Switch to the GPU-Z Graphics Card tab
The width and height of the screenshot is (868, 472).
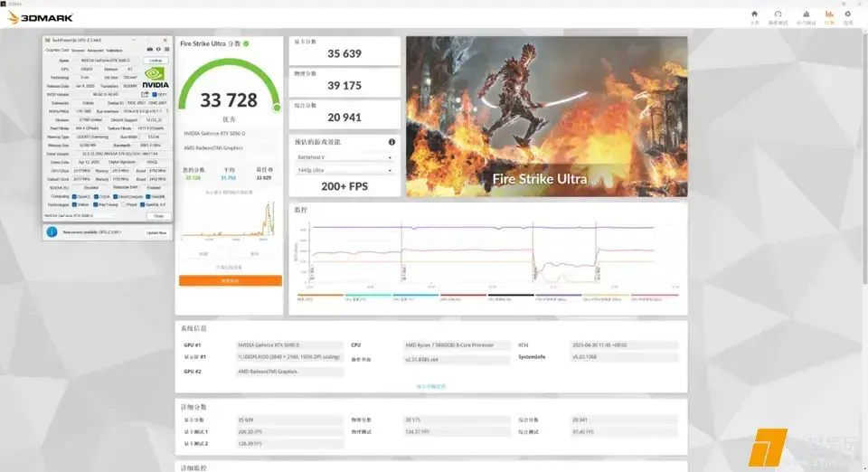(57, 50)
